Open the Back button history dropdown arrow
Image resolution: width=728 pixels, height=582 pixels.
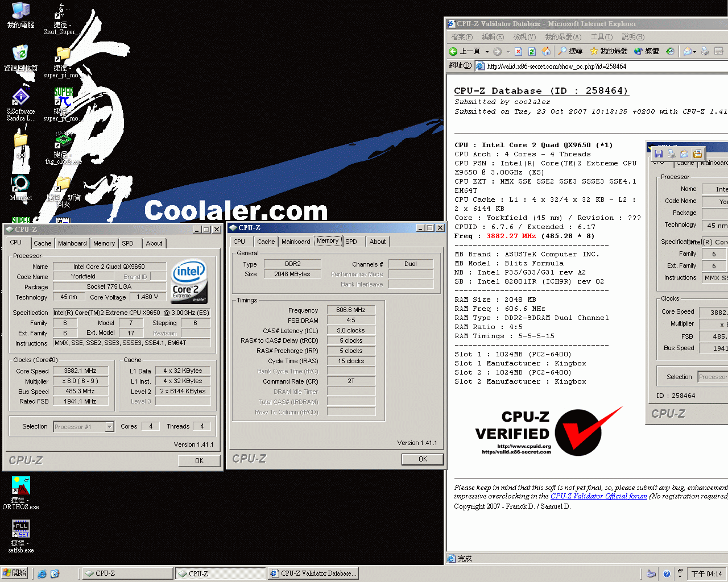(487, 51)
